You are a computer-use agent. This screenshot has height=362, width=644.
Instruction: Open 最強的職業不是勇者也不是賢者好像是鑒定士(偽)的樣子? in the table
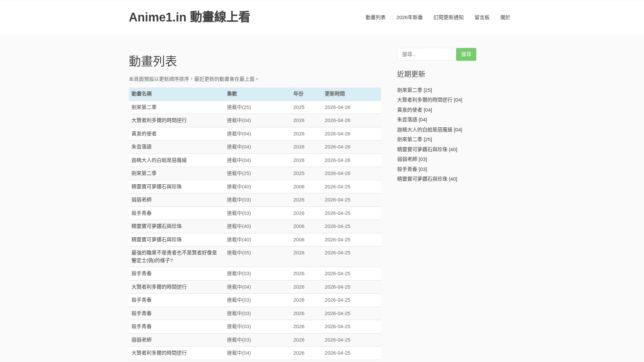point(174,256)
